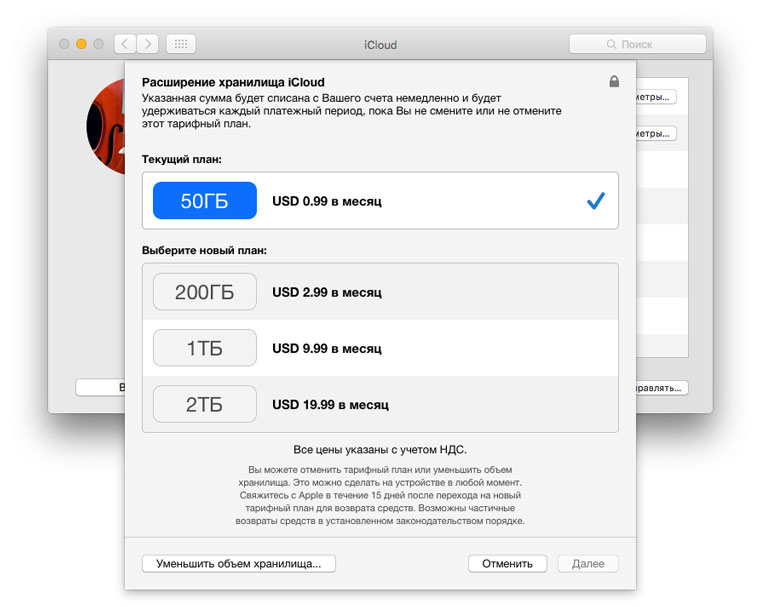Click the Выберите новый план label
This screenshot has width=760, height=607.
(204, 251)
